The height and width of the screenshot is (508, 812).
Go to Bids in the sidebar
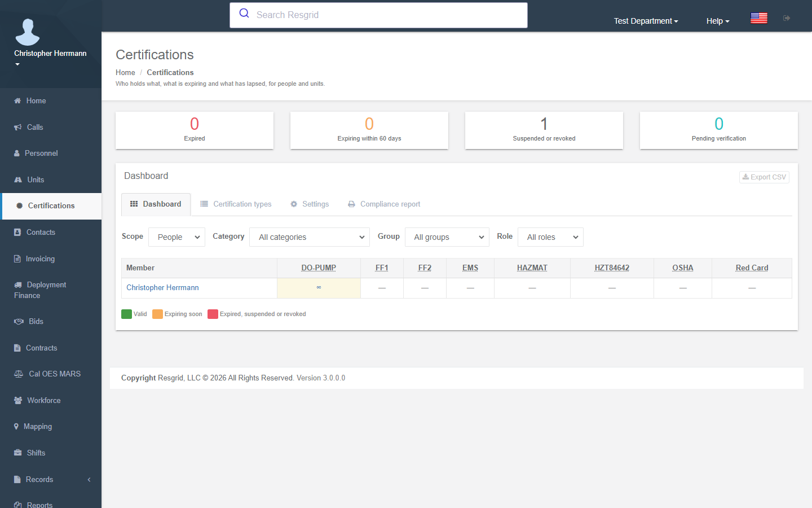pyautogui.click(x=51, y=321)
